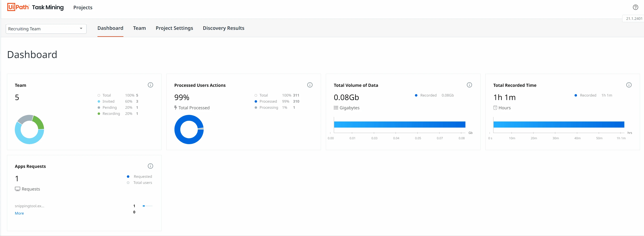Image resolution: width=644 pixels, height=236 pixels.
Task: Click the Requests monitor icon
Action: click(x=17, y=189)
